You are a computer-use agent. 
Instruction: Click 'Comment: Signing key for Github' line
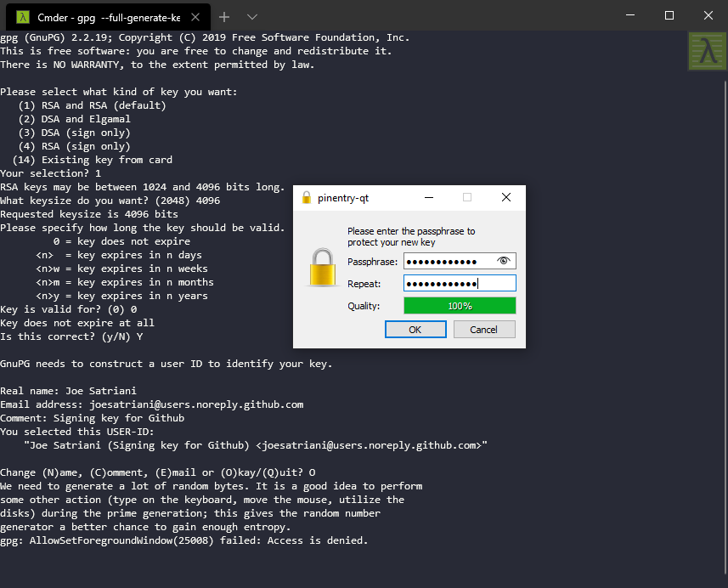(92, 418)
